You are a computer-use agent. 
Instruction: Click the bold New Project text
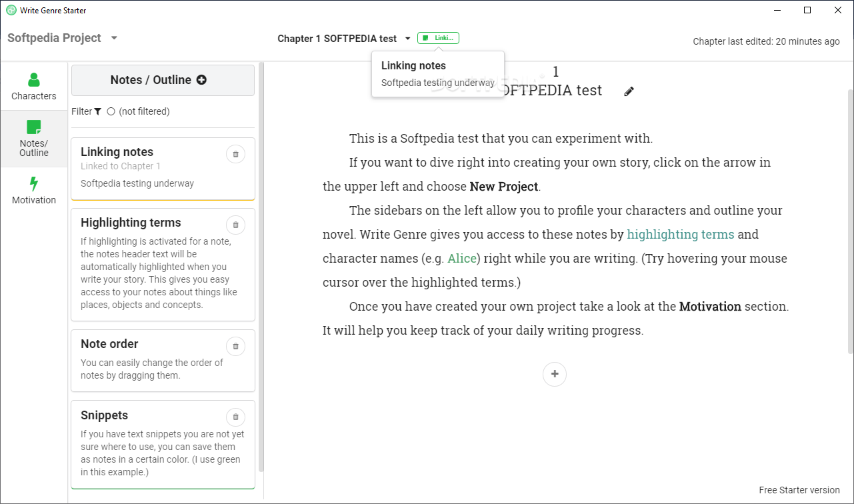point(503,187)
